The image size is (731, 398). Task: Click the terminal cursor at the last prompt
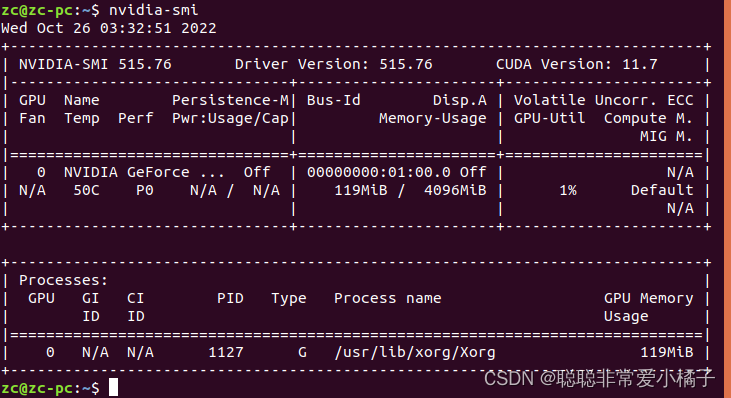[113, 387]
